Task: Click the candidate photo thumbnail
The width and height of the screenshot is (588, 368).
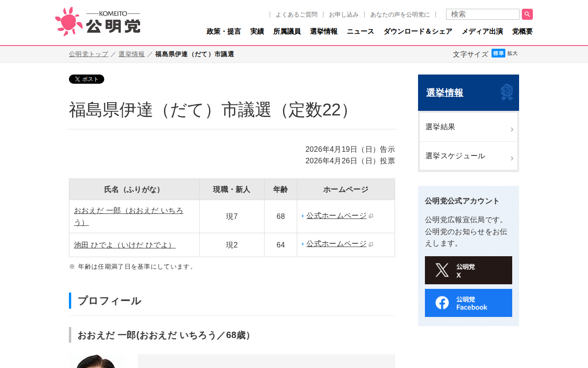Action: [96, 361]
